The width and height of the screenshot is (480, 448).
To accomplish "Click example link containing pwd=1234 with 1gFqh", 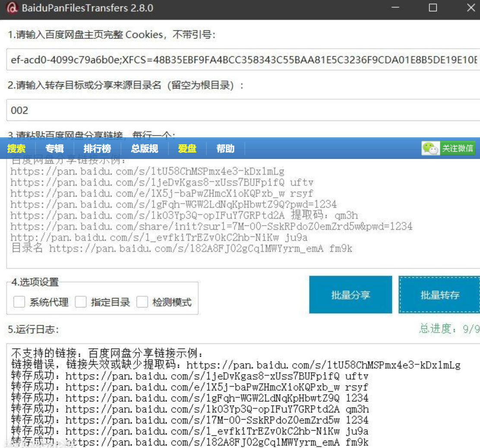I will pyautogui.click(x=174, y=204).
